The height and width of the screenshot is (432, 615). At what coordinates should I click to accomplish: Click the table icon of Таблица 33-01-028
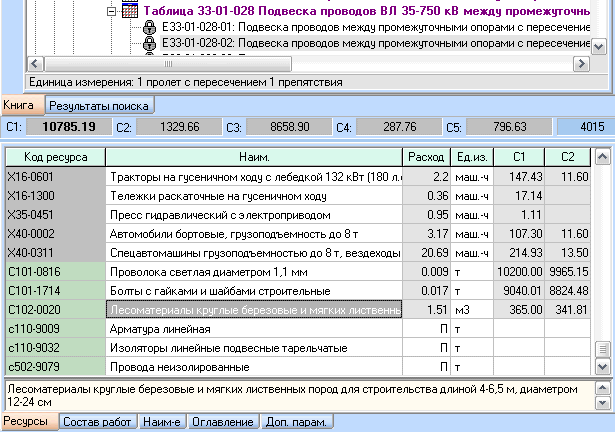(x=130, y=10)
